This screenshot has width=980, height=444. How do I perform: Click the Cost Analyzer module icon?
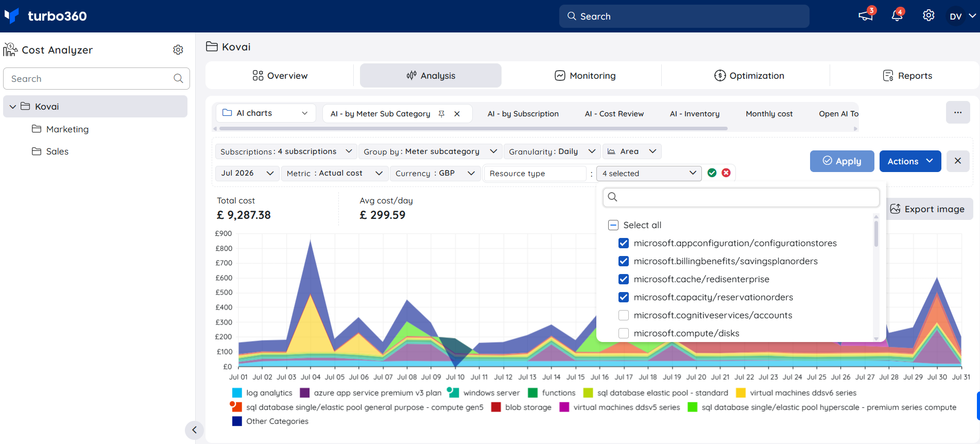10,49
